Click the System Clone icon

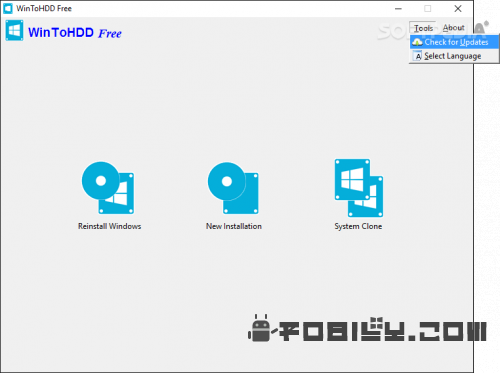click(x=359, y=188)
